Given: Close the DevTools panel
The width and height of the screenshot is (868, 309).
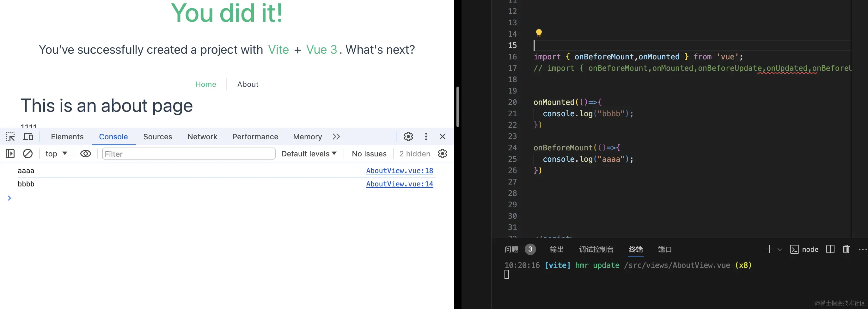Looking at the screenshot, I should [443, 136].
